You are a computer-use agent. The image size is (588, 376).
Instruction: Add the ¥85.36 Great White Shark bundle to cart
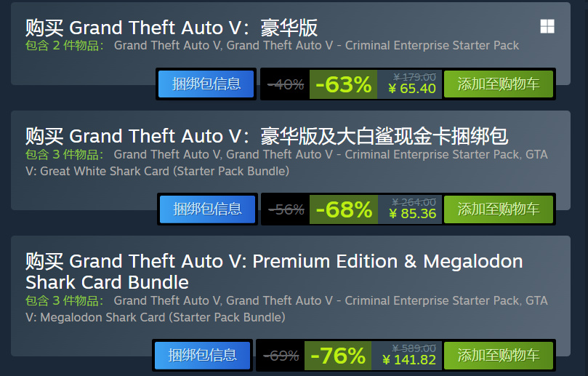point(498,209)
